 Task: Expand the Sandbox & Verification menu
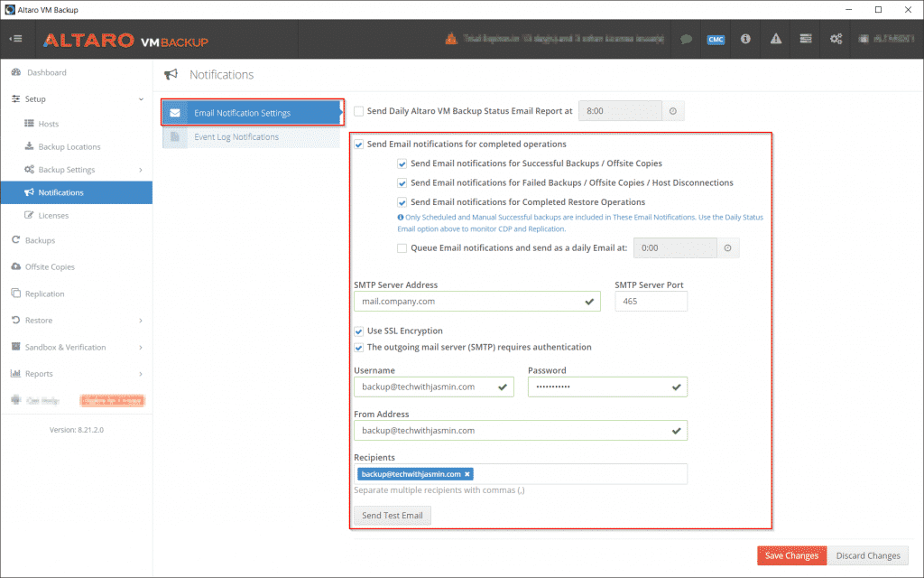(141, 348)
